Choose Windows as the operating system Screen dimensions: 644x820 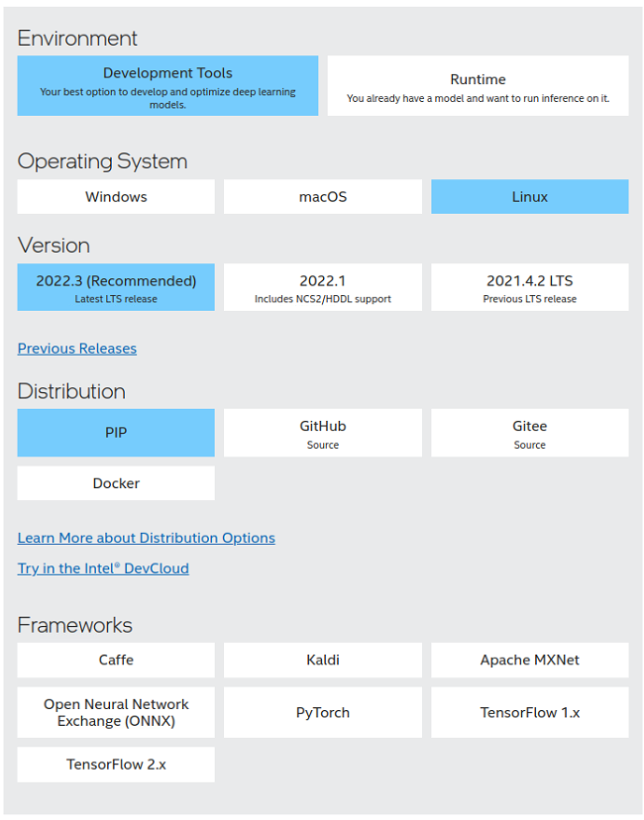(115, 196)
